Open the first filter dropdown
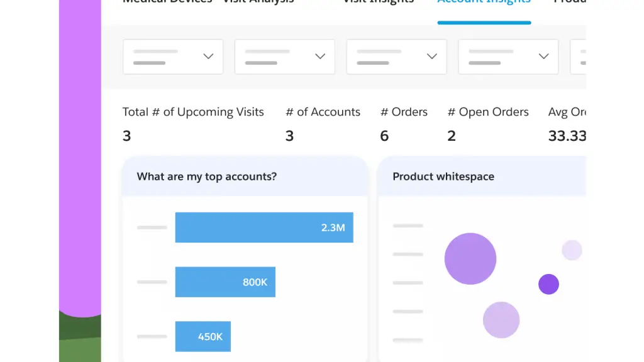Screen dimensions: 644x362 [x=173, y=57]
